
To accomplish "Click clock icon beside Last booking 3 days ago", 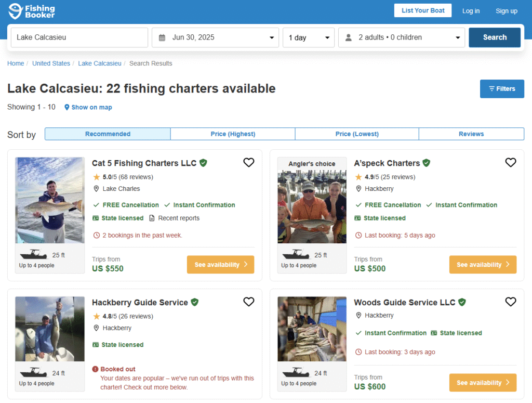I will 358,352.
